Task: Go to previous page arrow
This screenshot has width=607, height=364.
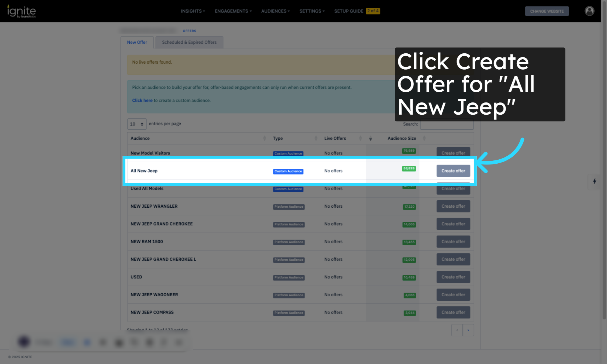Action: pyautogui.click(x=457, y=330)
